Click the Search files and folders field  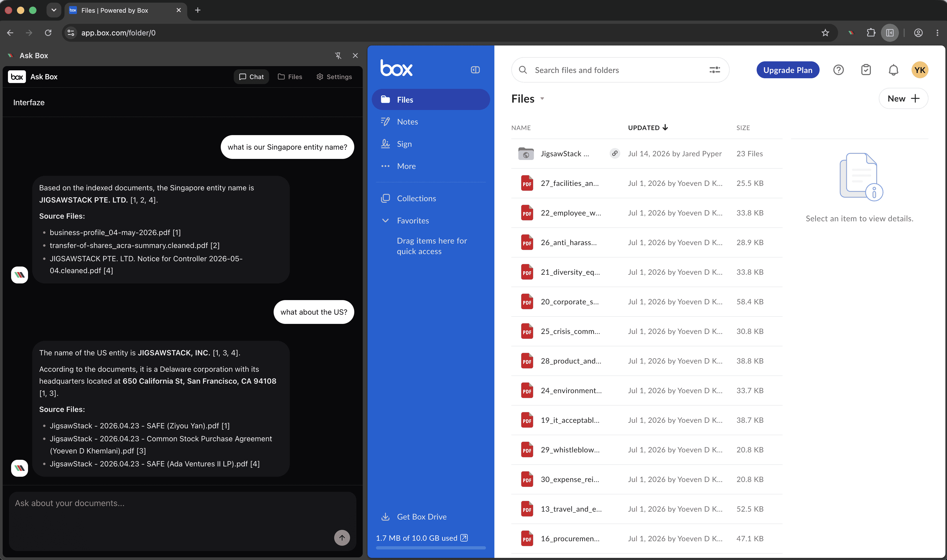point(620,70)
